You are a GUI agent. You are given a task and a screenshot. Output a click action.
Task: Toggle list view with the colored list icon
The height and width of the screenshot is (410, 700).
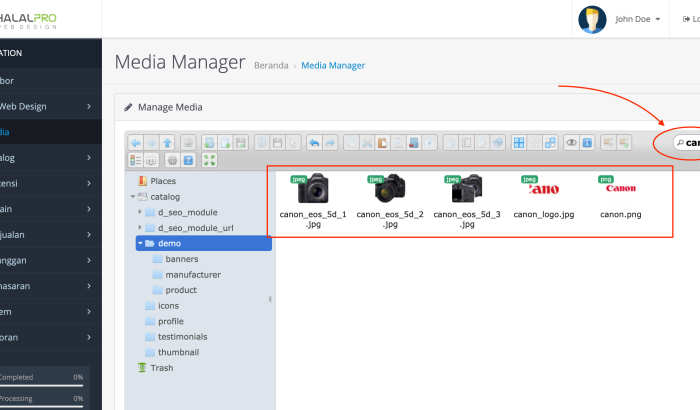135,160
